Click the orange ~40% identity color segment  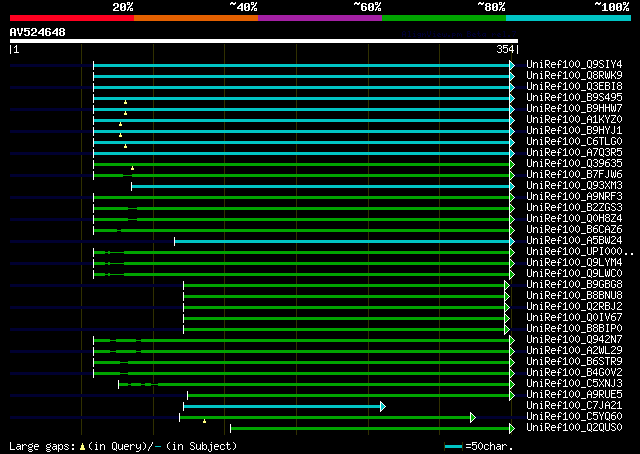196,18
